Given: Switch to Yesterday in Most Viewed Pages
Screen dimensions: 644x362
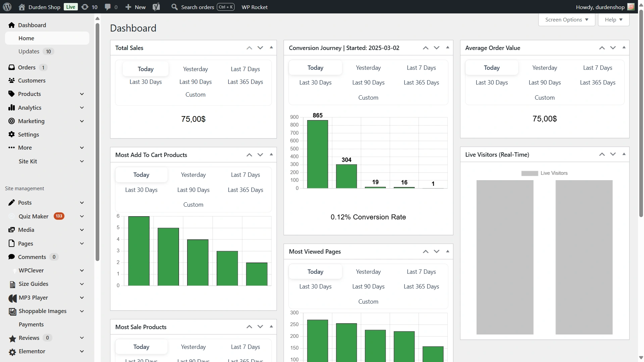Looking at the screenshot, I should (368, 271).
